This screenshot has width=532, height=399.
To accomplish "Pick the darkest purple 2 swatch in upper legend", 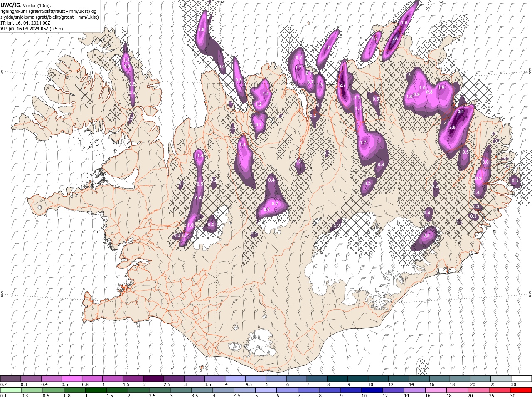I will [153, 379].
